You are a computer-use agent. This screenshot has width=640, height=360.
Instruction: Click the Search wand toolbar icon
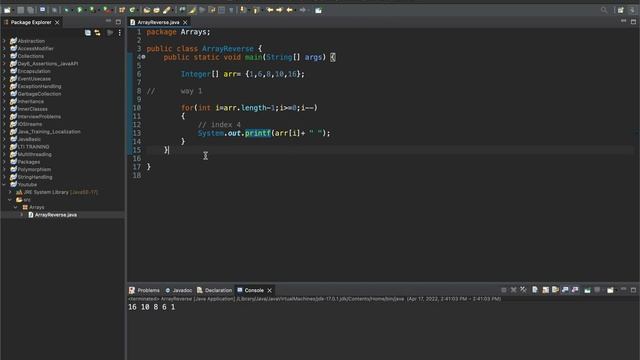(x=167, y=10)
